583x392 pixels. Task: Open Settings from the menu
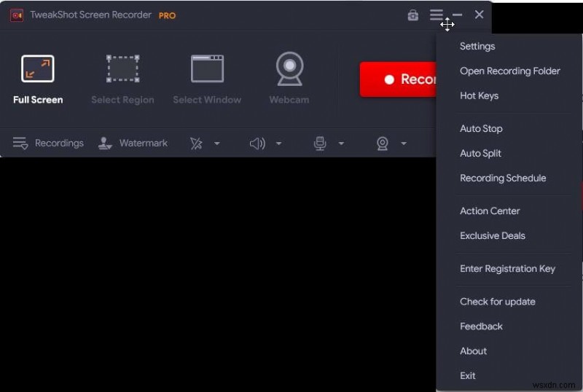point(477,47)
